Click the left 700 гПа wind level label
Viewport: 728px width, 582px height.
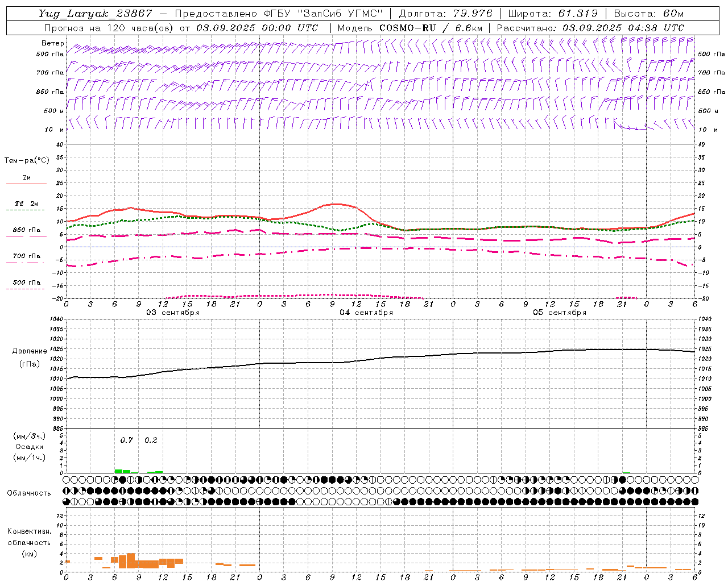[50, 73]
